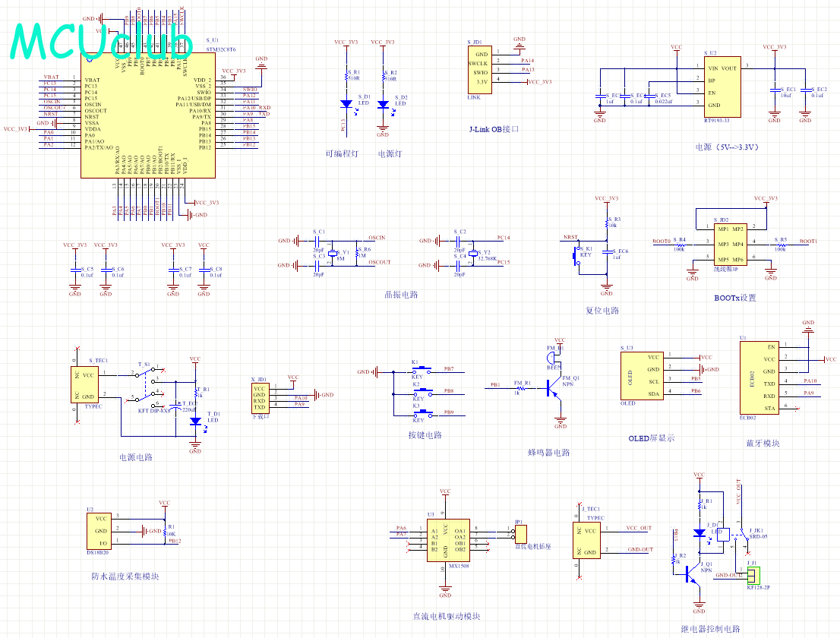Viewport: 840px width, 638px height.
Task: Select resistor S_R5 100k on BOOT1
Action: (x=781, y=245)
